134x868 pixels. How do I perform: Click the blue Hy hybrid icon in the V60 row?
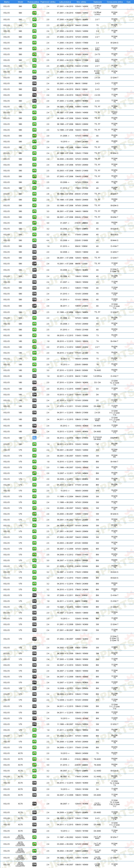pyautogui.click(x=34, y=438)
